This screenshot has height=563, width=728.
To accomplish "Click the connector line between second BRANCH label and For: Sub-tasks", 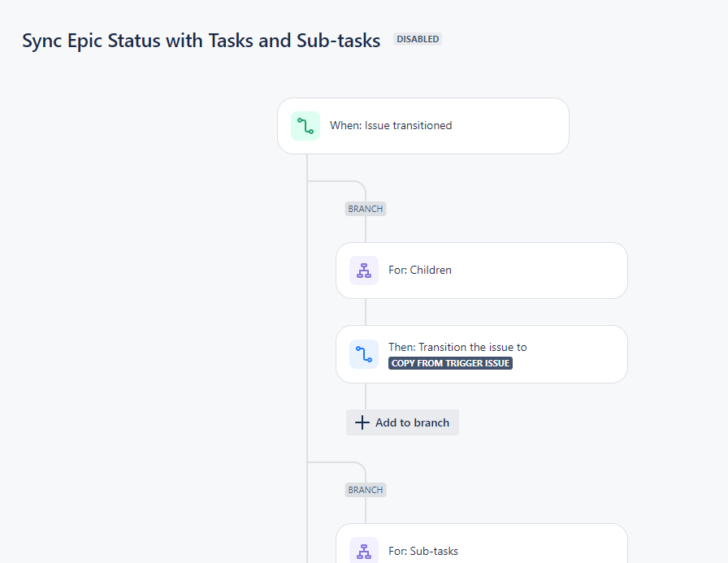I will 366,510.
